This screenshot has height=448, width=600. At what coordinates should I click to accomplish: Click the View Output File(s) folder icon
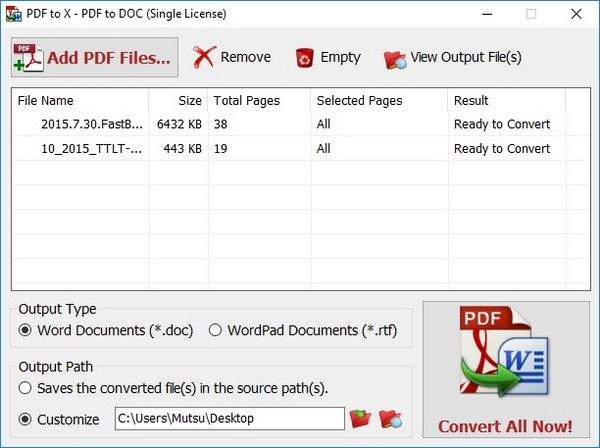click(x=395, y=60)
